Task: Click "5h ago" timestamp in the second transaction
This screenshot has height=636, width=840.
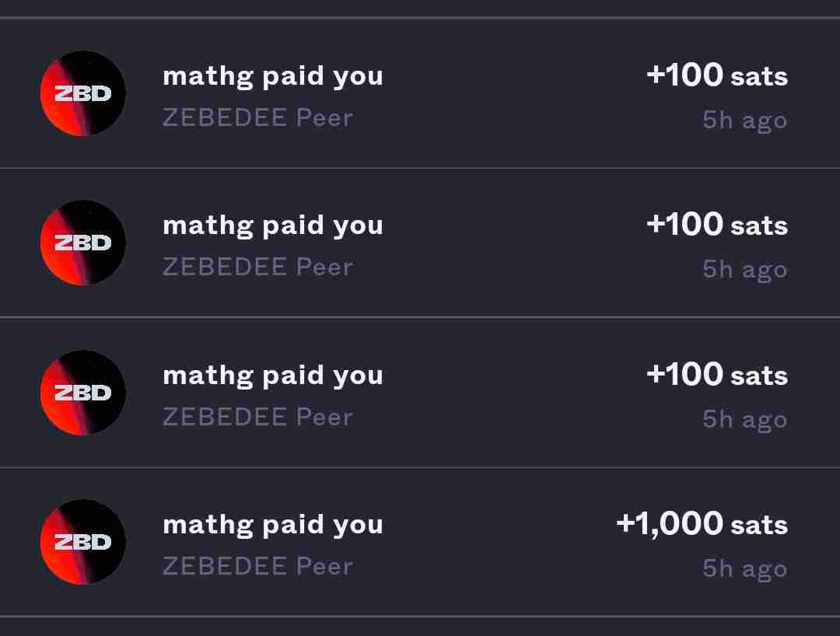Action: (744, 269)
